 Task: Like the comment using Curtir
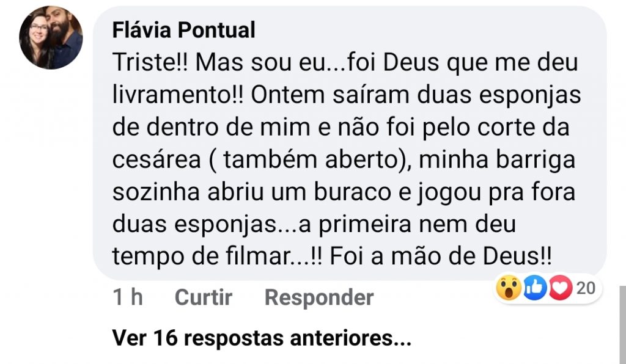203,297
